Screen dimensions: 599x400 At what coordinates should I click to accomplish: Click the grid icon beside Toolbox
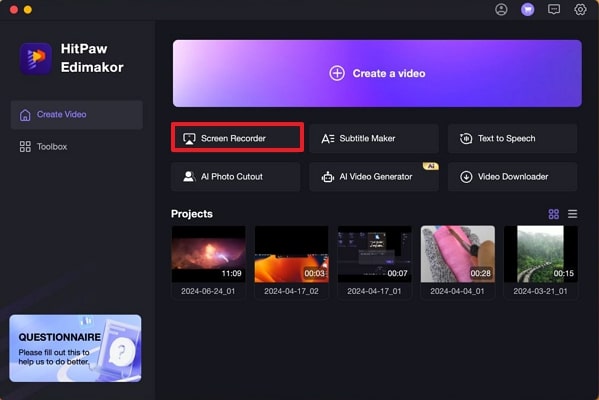[x=25, y=147]
